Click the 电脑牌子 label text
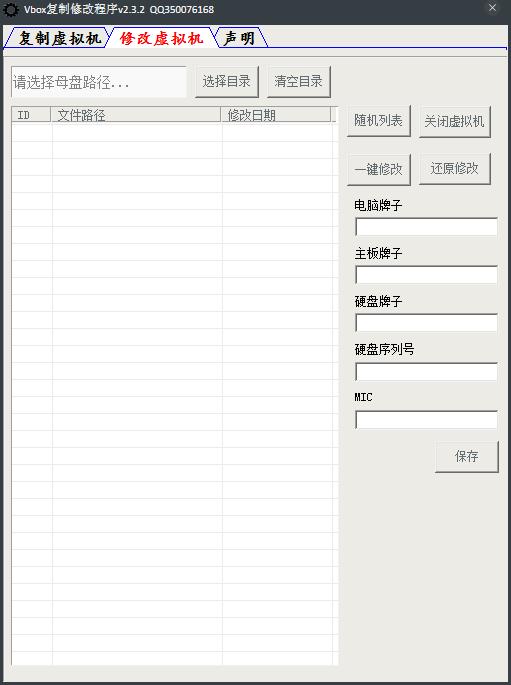511x685 pixels. 378,205
